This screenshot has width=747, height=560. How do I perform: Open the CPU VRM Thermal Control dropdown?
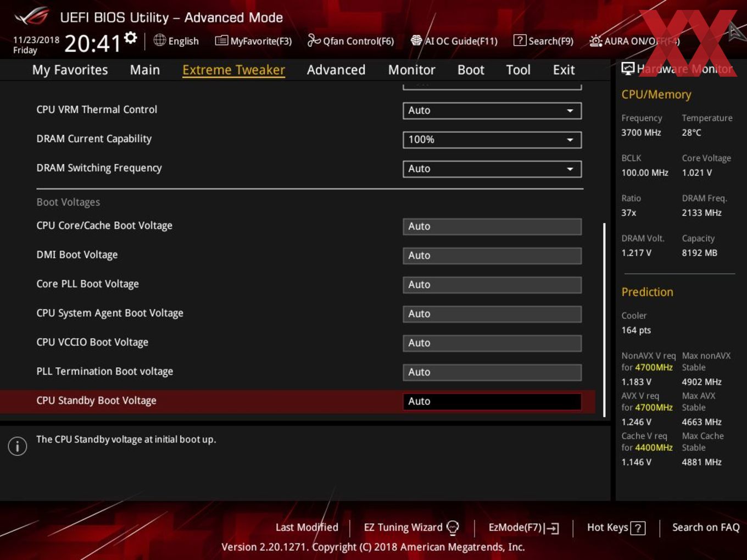click(492, 110)
